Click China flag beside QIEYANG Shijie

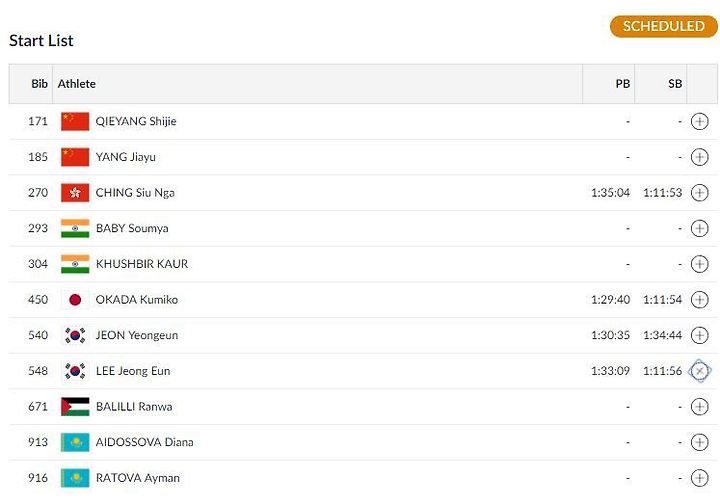click(x=75, y=122)
